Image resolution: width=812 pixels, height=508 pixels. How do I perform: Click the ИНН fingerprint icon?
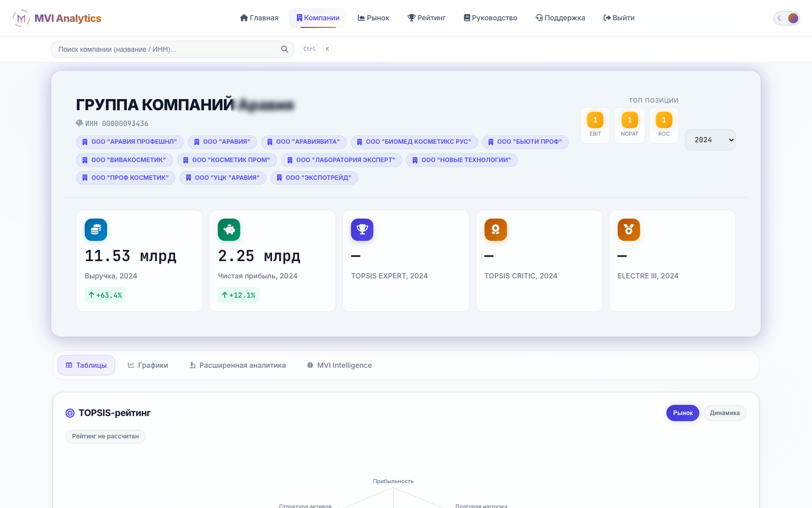tap(80, 123)
